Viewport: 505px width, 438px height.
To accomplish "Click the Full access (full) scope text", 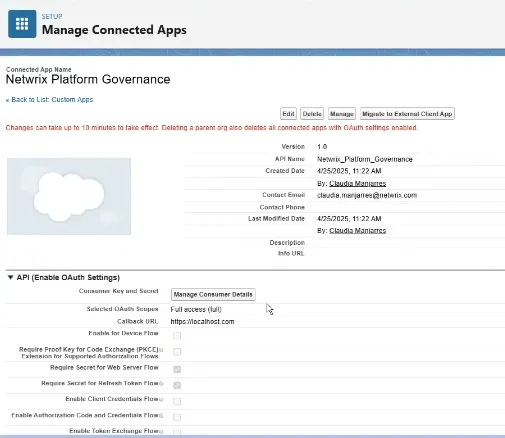I will (x=196, y=309).
